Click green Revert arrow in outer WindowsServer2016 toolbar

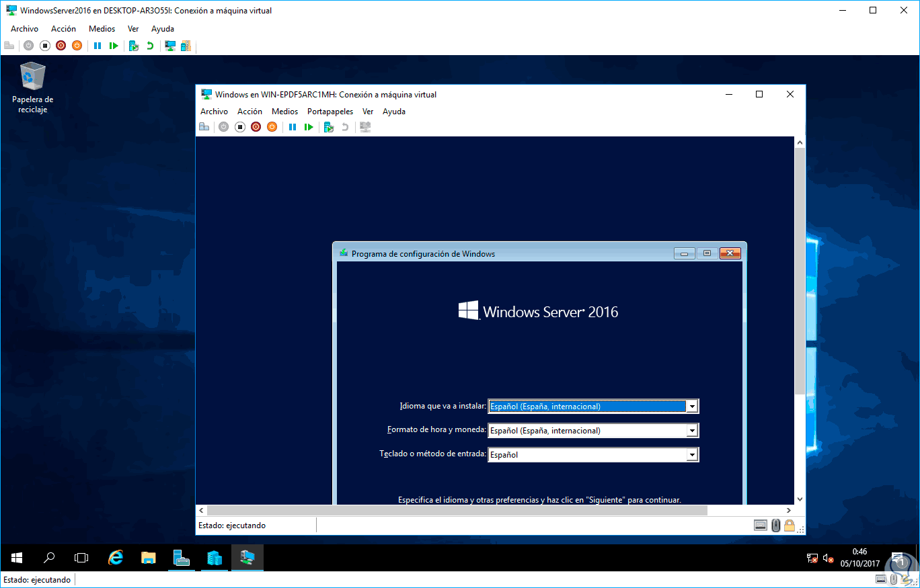click(x=150, y=46)
